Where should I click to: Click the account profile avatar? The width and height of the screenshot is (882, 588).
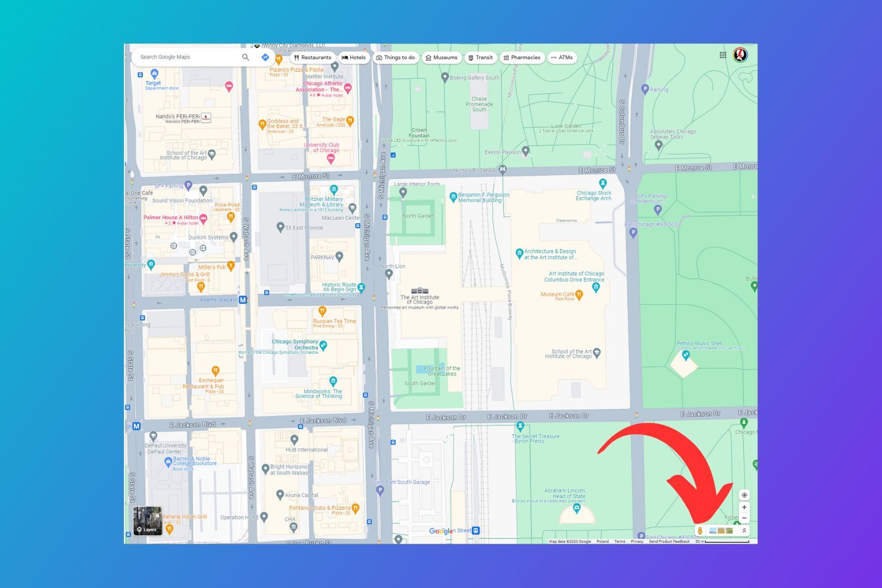click(x=740, y=55)
